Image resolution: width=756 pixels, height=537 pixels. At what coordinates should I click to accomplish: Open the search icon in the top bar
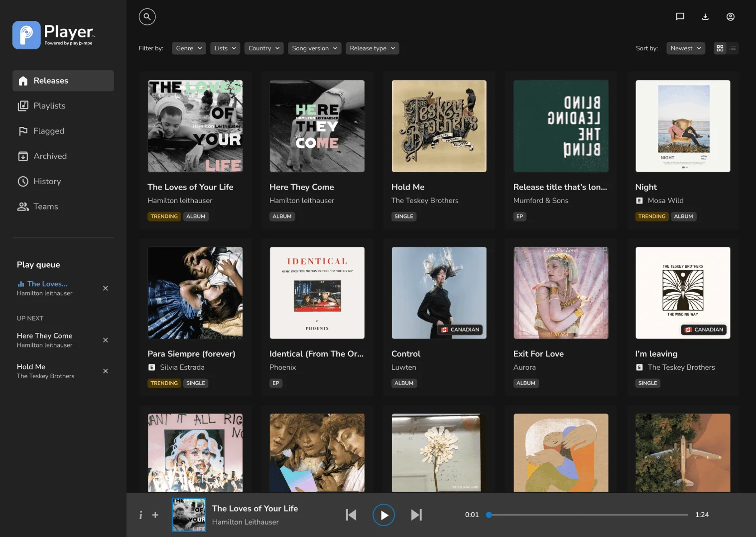tap(147, 16)
